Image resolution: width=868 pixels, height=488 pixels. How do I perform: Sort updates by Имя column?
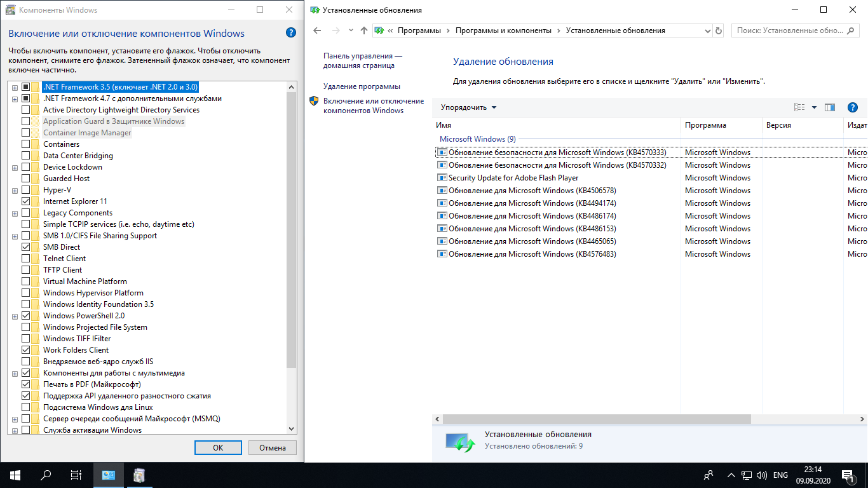(x=557, y=125)
